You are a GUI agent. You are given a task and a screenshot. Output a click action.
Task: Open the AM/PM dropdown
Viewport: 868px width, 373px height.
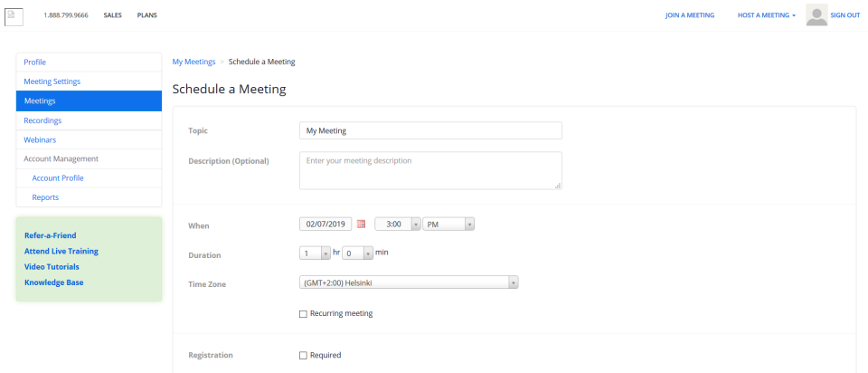(448, 224)
